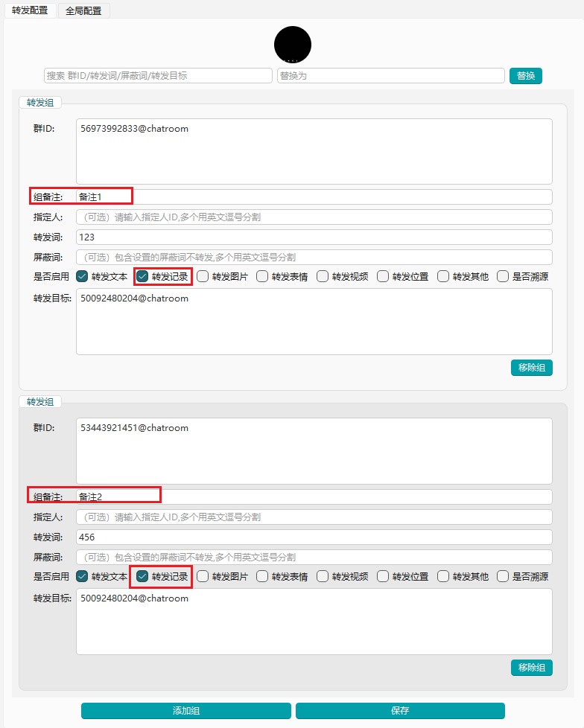The width and height of the screenshot is (584, 728).
Task: Click the 替换为 input field
Action: click(390, 76)
